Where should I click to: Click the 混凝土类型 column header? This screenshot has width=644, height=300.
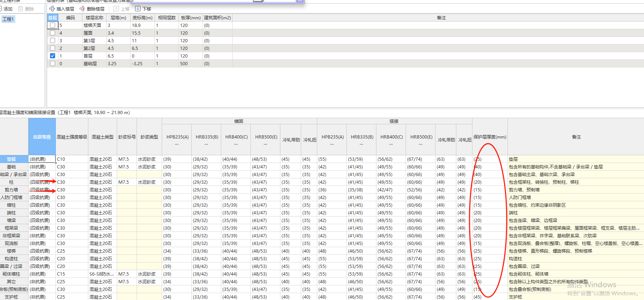[x=103, y=137]
